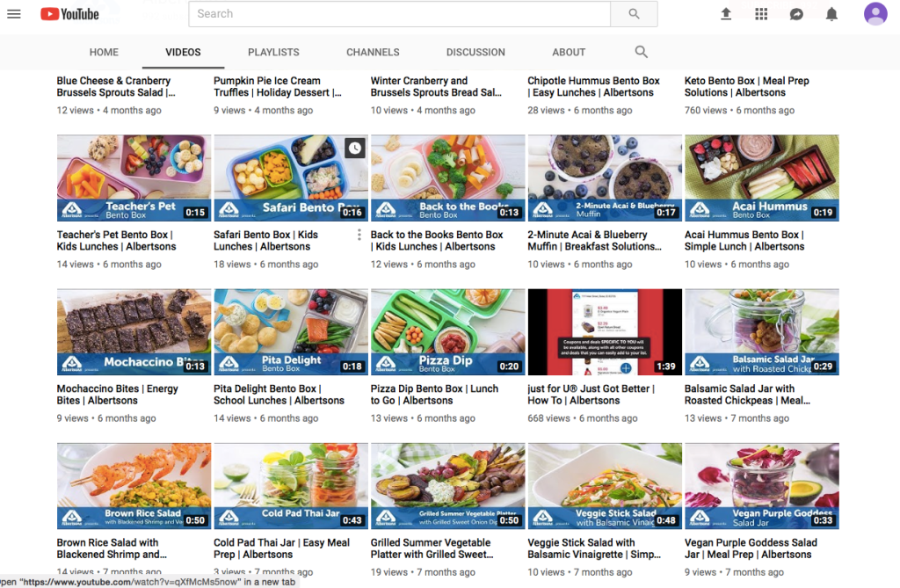Open options menu for Safari Bento Box
Screen dimensions: 900x588
point(359,235)
